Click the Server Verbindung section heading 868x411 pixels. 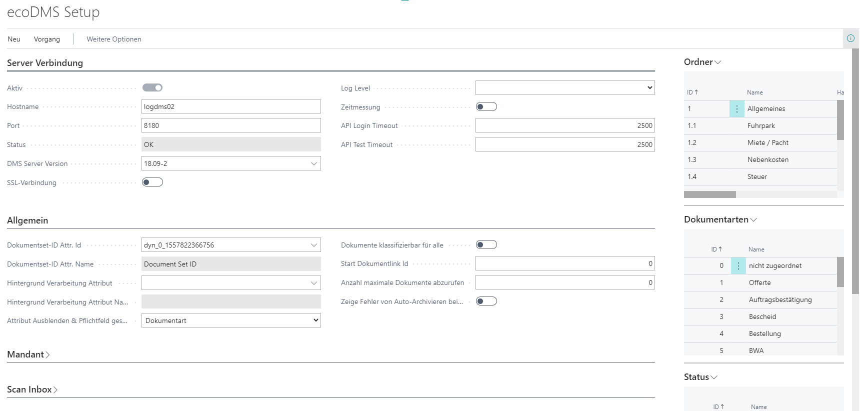(45, 63)
